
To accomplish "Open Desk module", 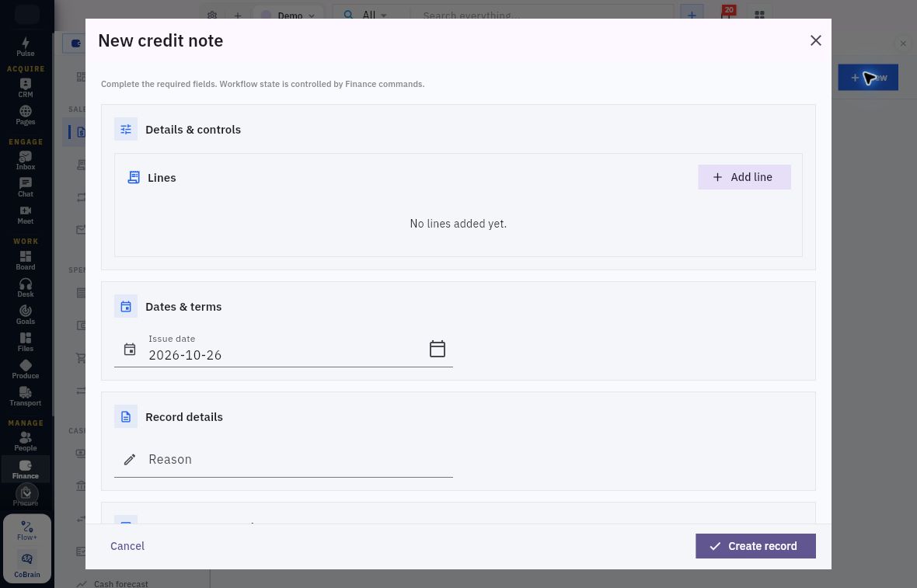I will click(25, 287).
